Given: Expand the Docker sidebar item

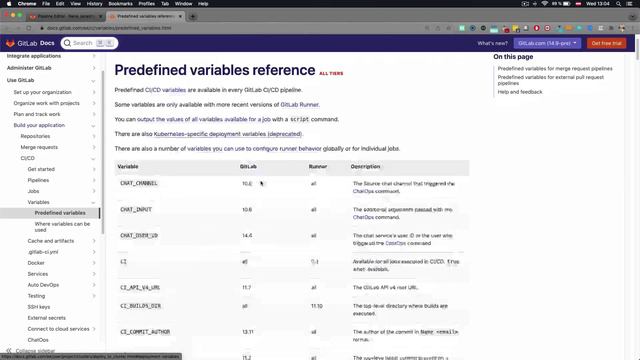Looking at the screenshot, I should (x=93, y=263).
